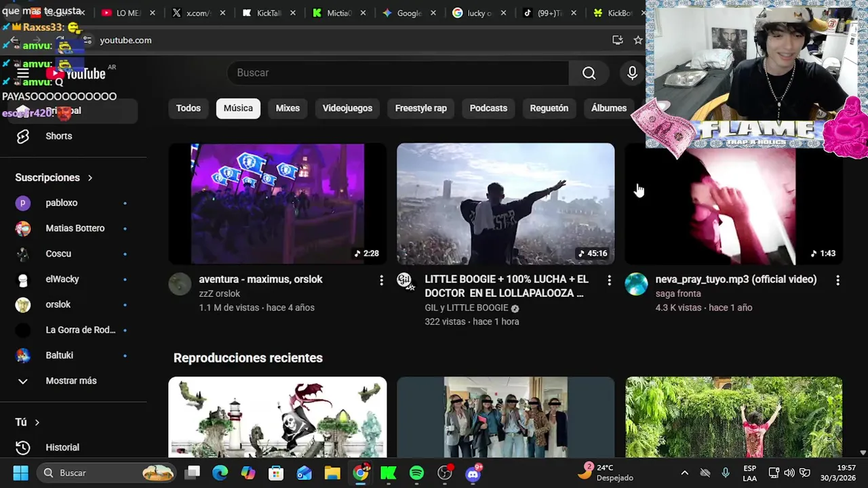Open the site information icon beside youtube.com

pos(87,40)
